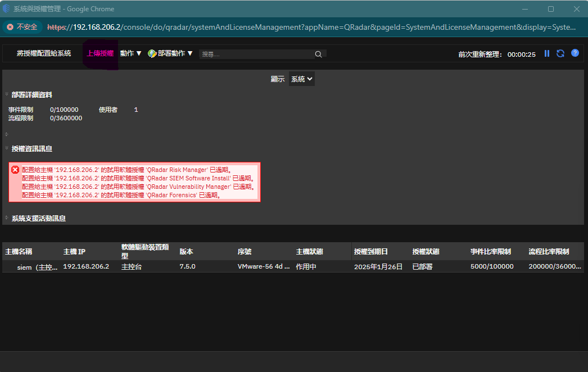This screenshot has width=588, height=372.
Task: Click the refresh icon in the toolbar
Action: click(560, 53)
